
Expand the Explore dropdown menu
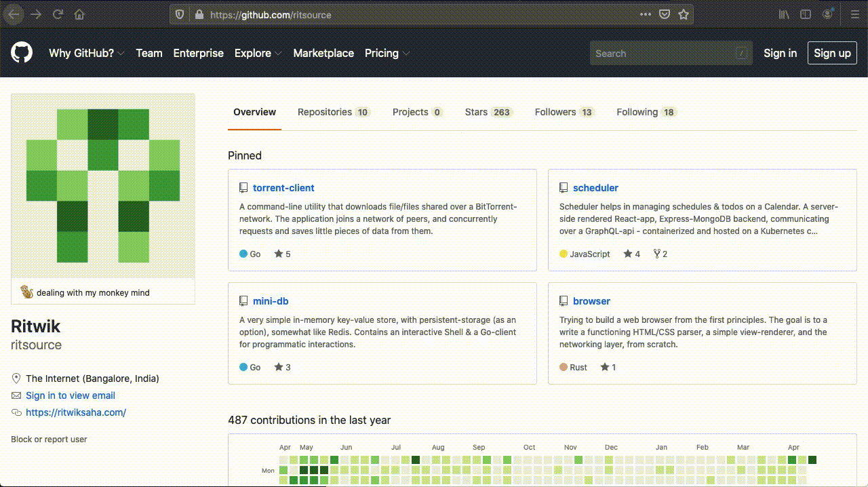point(258,53)
